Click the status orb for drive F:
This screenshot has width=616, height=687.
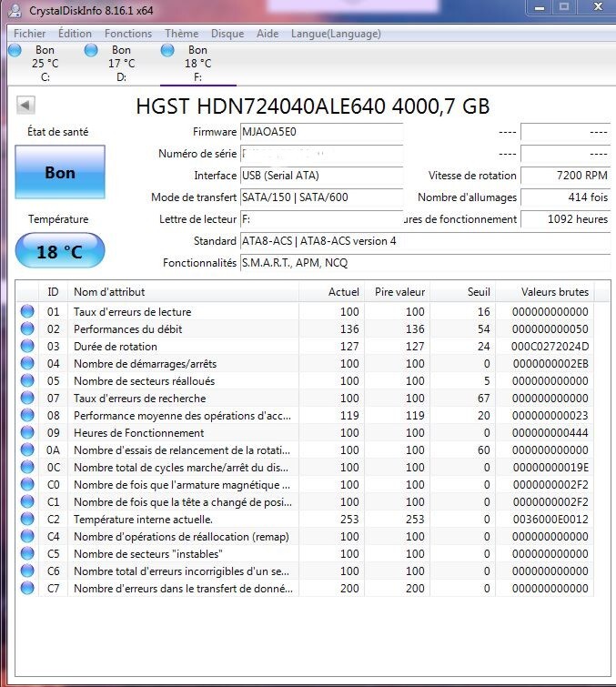pos(167,50)
